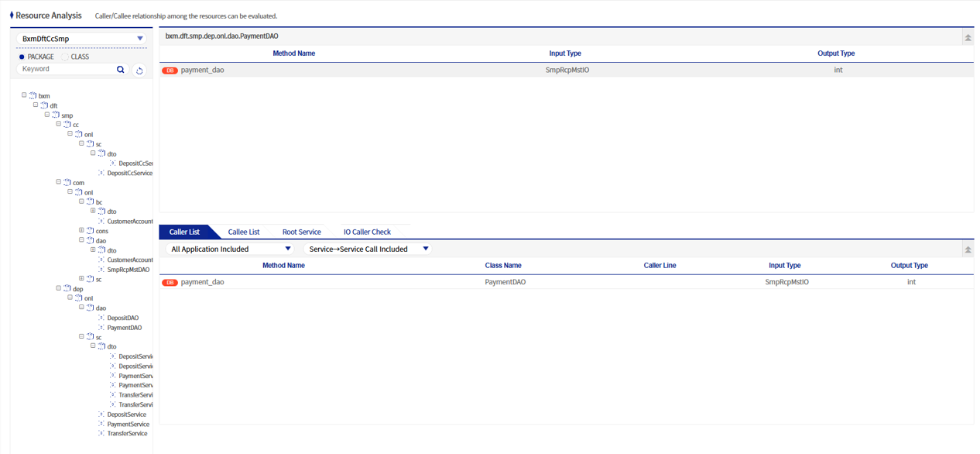Open the BxmDftCcSmp application dropdown

click(81, 39)
